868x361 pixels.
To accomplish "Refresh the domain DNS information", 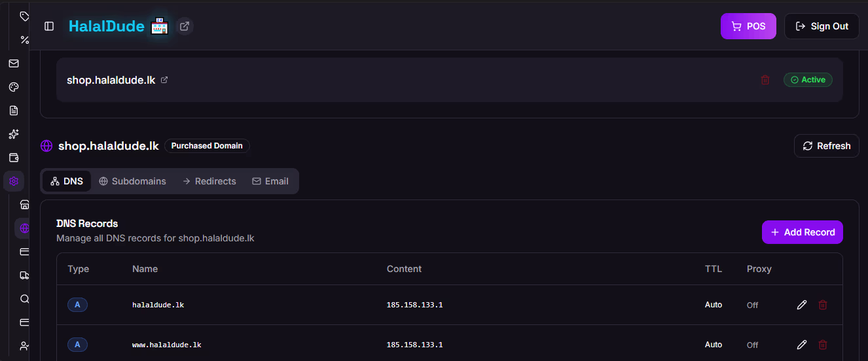I will (x=826, y=146).
